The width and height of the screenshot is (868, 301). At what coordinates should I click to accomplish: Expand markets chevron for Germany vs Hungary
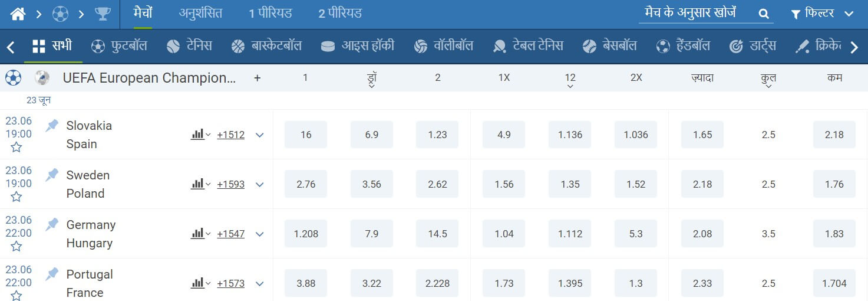coord(259,234)
